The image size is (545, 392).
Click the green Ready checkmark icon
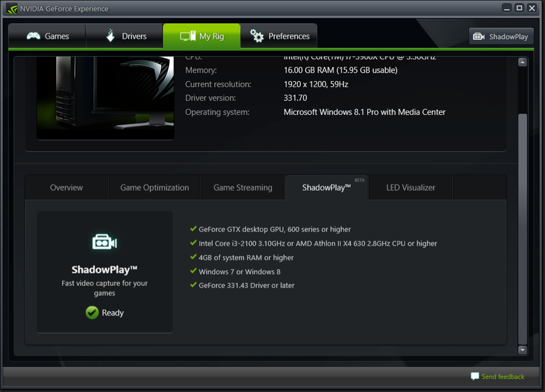pyautogui.click(x=92, y=313)
